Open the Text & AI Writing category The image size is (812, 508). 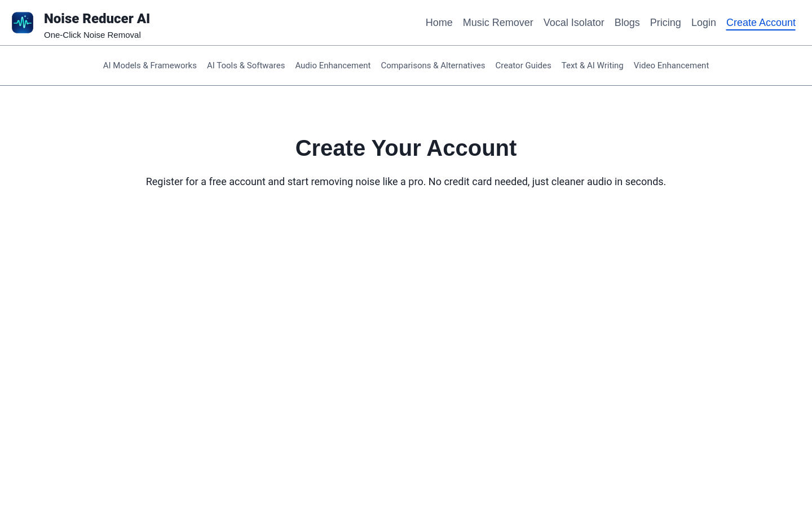pyautogui.click(x=592, y=65)
